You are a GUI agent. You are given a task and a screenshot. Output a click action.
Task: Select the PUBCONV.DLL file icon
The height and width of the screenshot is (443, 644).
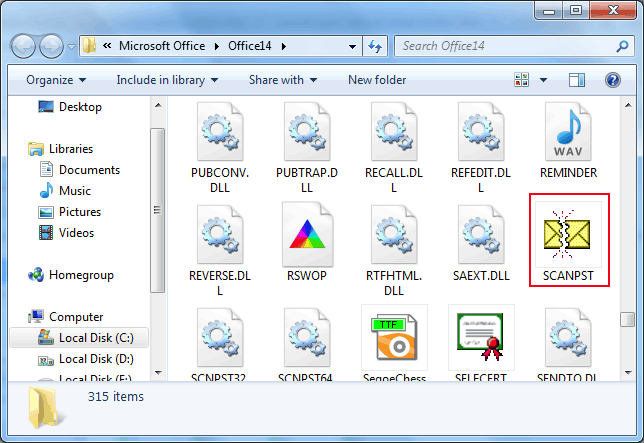[x=220, y=131]
